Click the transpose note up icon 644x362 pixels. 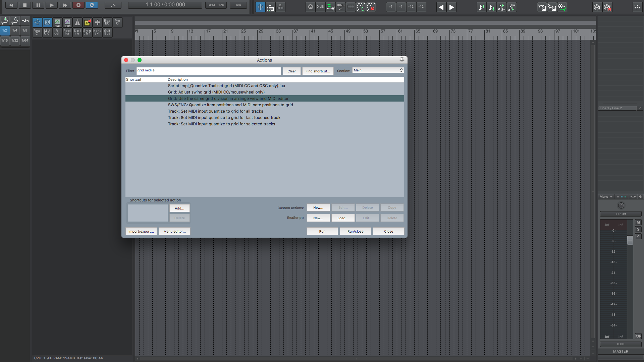tap(481, 7)
